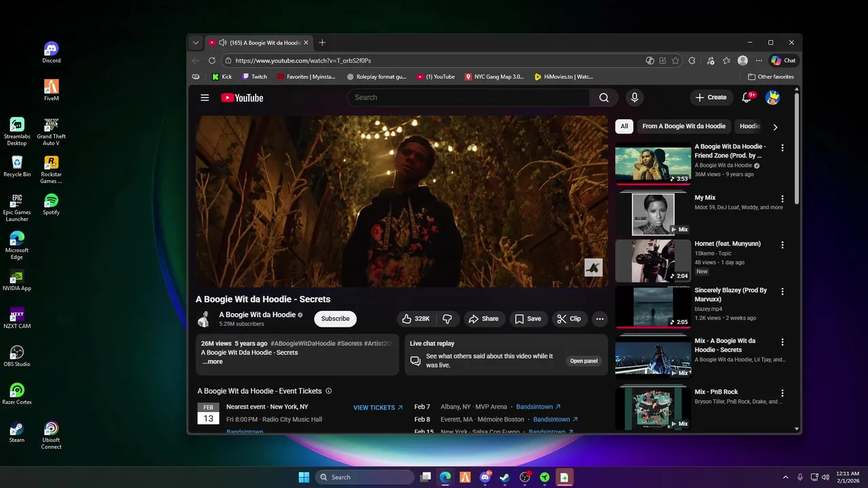Image resolution: width=868 pixels, height=488 pixels.
Task: Open FiveM from the taskbar
Action: (465, 477)
